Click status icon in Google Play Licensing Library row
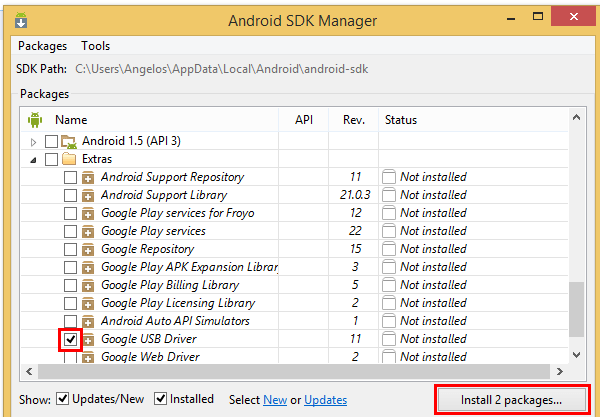This screenshot has width=600, height=417. click(x=389, y=303)
